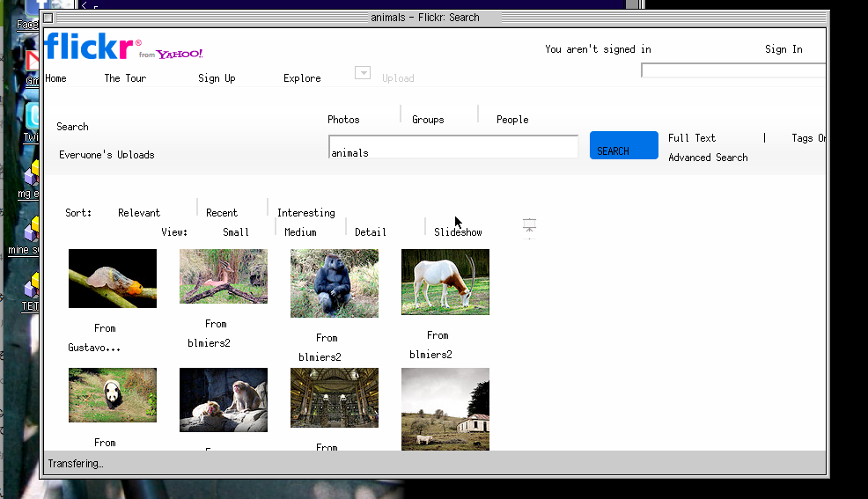868x499 pixels.
Task: Click the search box containing animals
Action: [452, 147]
